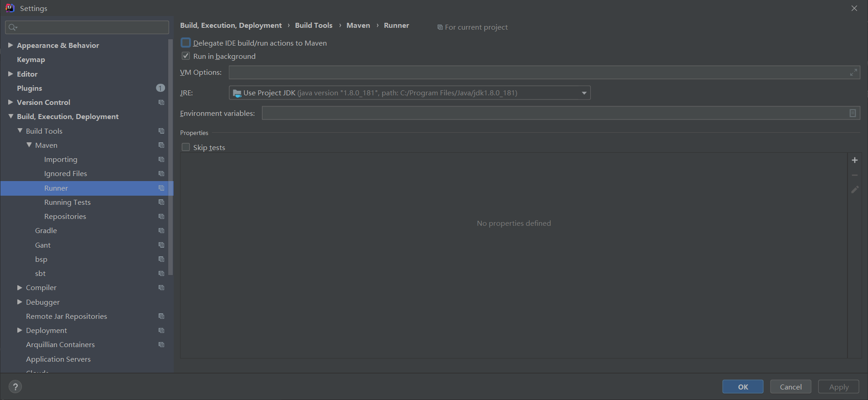Viewport: 868px width, 400px height.
Task: Expand Appearance & Behavior section
Action: 10,45
